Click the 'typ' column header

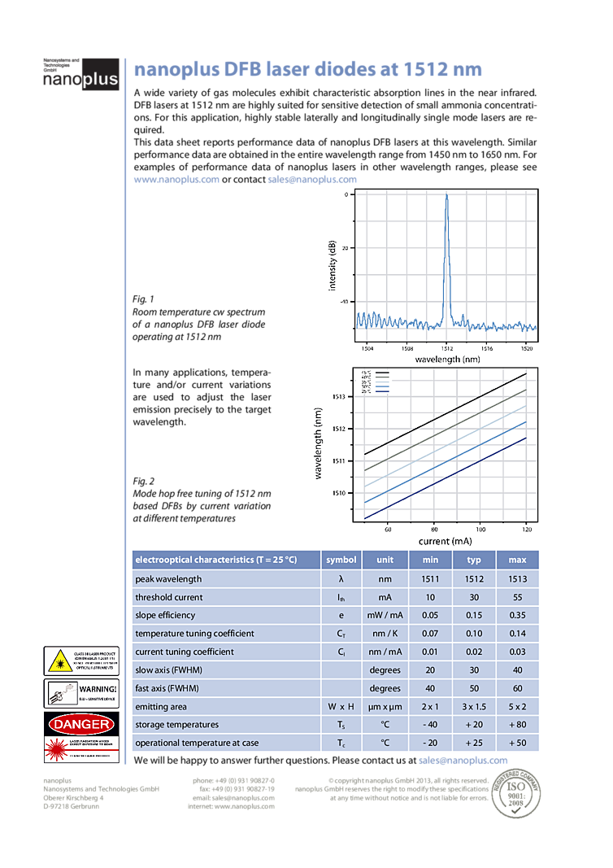(x=473, y=560)
